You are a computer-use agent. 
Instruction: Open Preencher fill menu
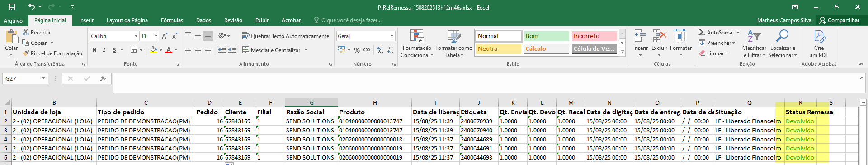point(717,43)
